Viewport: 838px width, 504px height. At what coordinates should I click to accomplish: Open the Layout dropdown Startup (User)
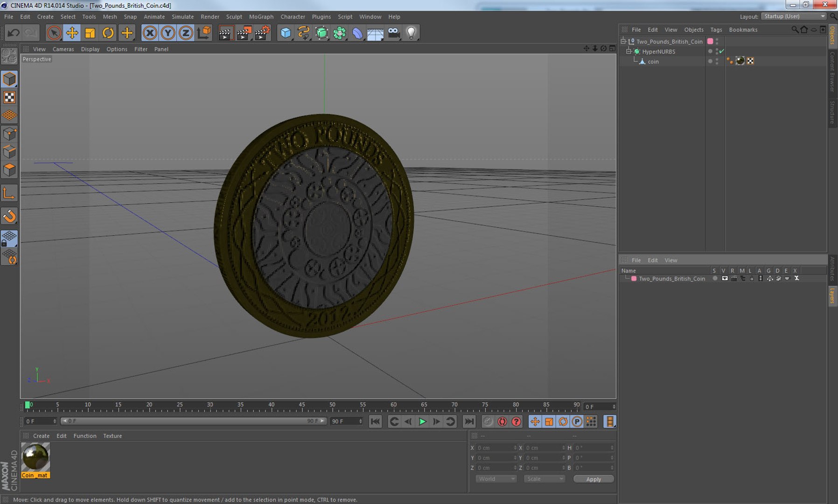pyautogui.click(x=794, y=16)
